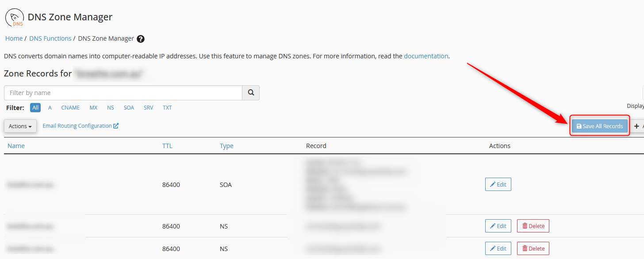Go to DNS Functions breadcrumb
The image size is (644, 259).
pos(50,38)
